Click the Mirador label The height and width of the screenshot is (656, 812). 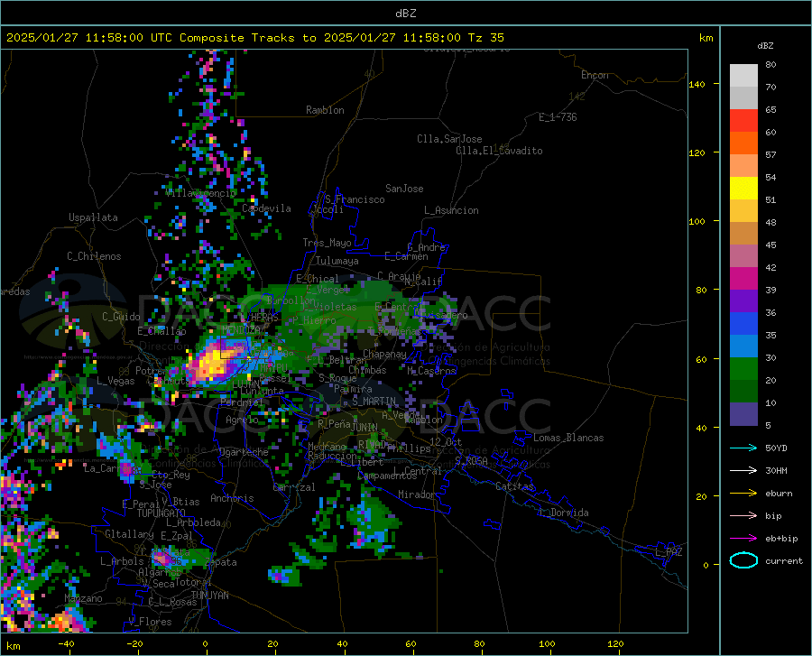(417, 494)
